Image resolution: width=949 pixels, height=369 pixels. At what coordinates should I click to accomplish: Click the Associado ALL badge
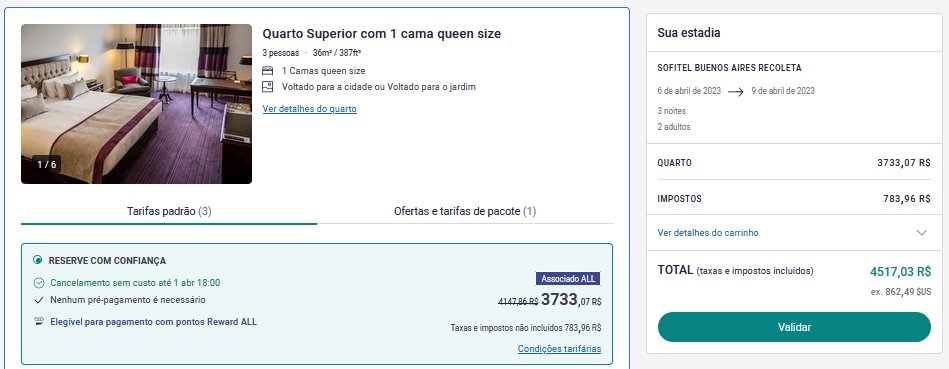pyautogui.click(x=568, y=279)
